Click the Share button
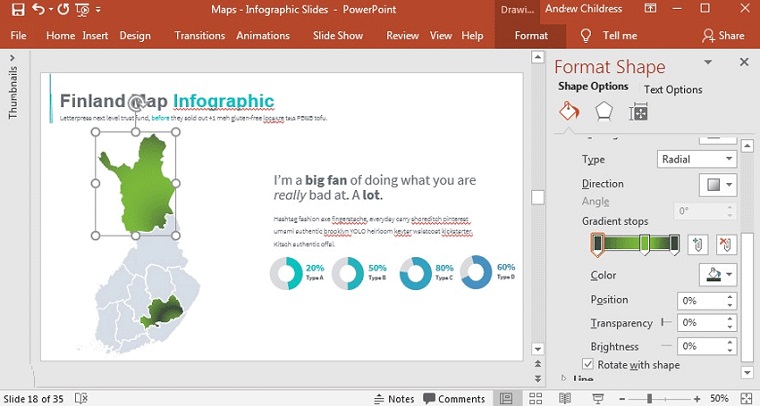This screenshot has height=406, width=760. (723, 36)
